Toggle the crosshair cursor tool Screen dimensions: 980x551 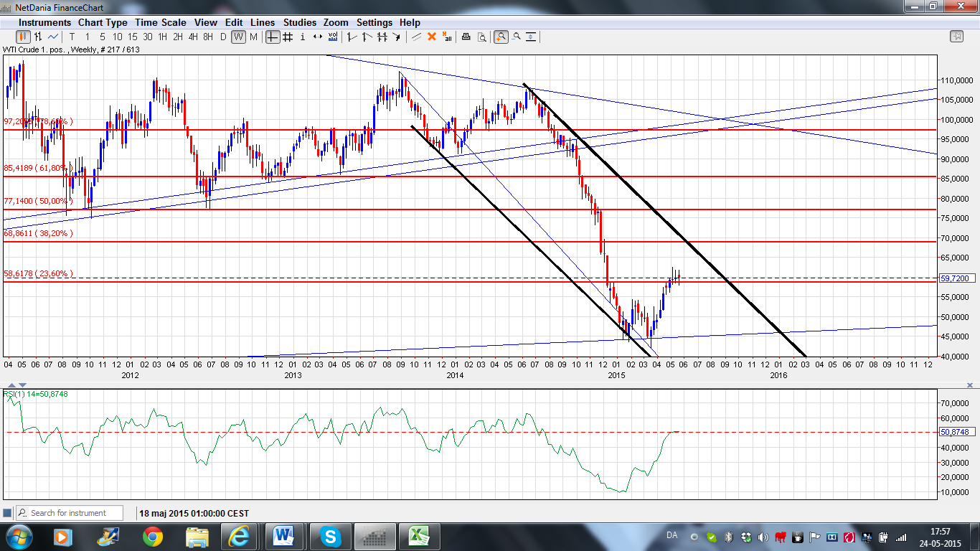[273, 37]
